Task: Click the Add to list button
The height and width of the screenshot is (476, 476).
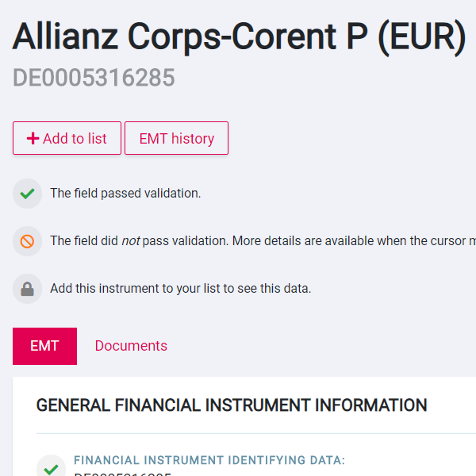Action: [67, 138]
